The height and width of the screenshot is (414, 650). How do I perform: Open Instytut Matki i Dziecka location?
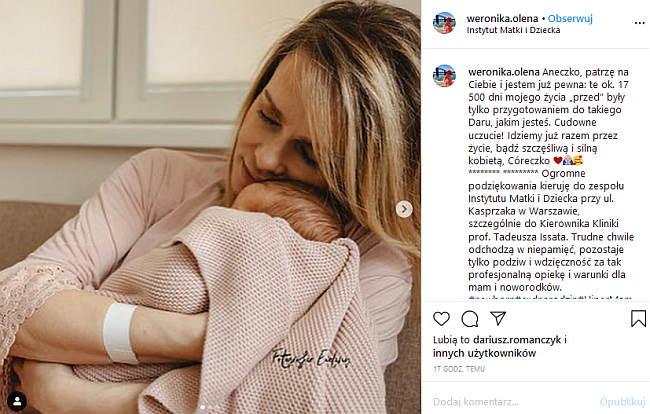(x=513, y=30)
